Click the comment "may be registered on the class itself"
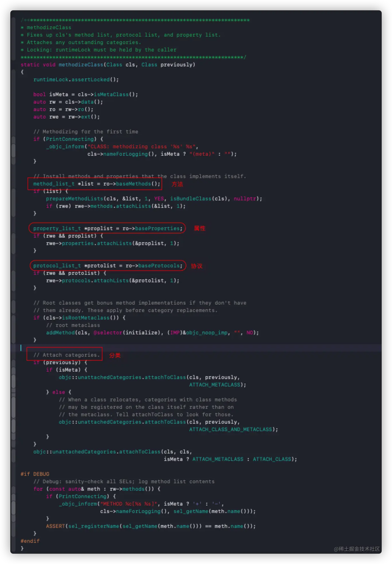Viewport: 392px width, 564px height. tap(146, 407)
